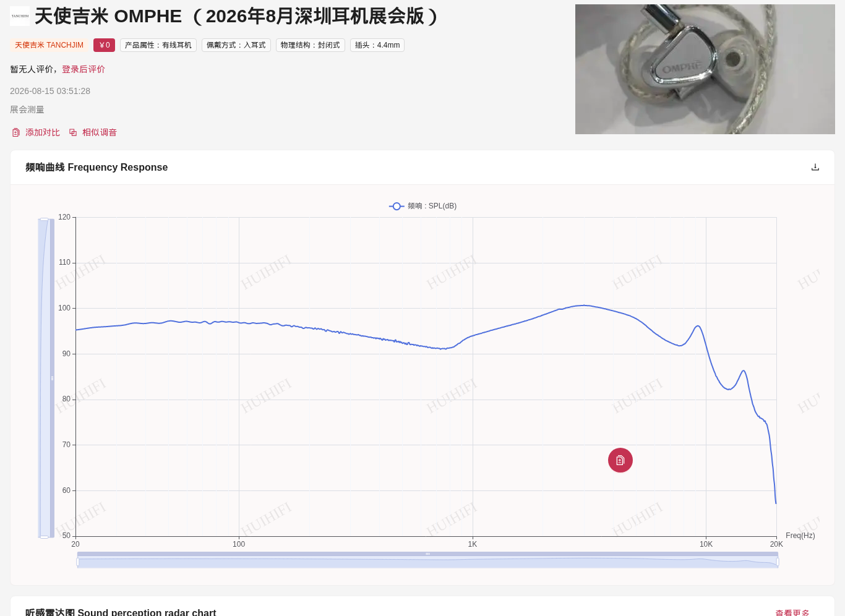Click the timestamp 2026-08-15 03:51:28
The image size is (845, 616).
pos(50,91)
